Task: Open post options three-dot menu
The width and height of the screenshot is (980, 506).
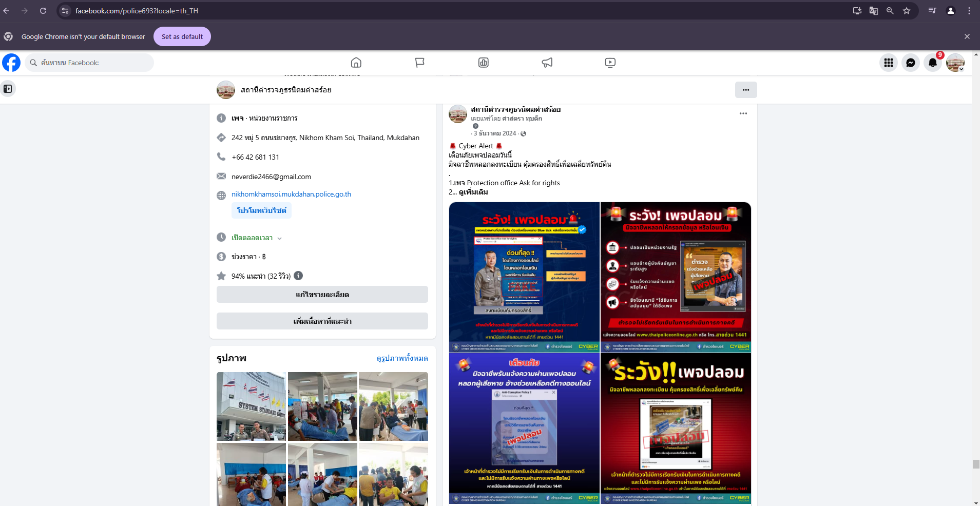Action: click(x=743, y=113)
